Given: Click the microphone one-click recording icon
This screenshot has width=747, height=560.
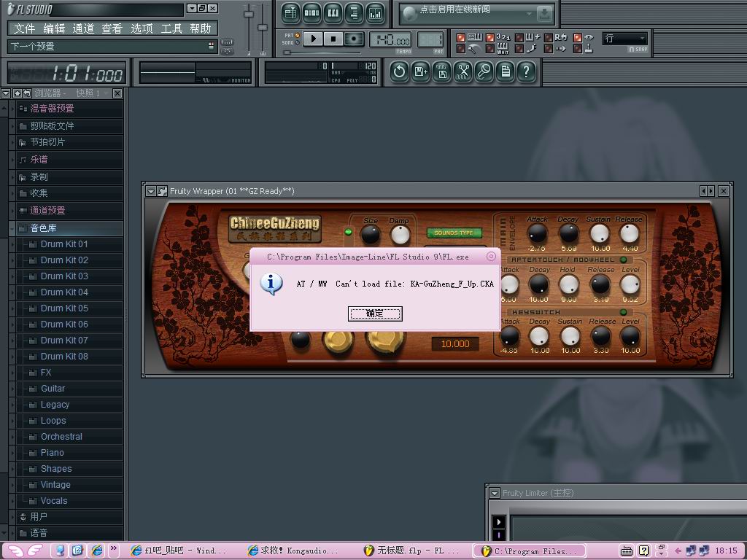Looking at the screenshot, I should point(484,72).
